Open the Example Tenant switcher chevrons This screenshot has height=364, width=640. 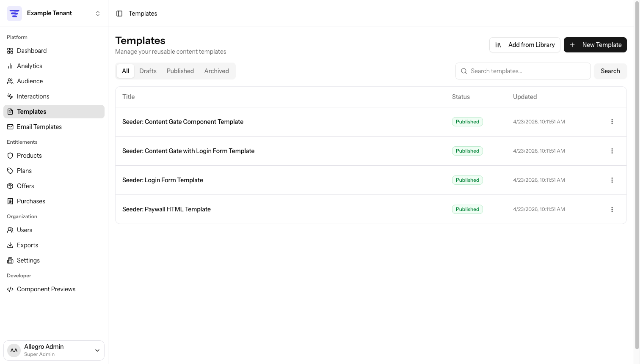98,14
